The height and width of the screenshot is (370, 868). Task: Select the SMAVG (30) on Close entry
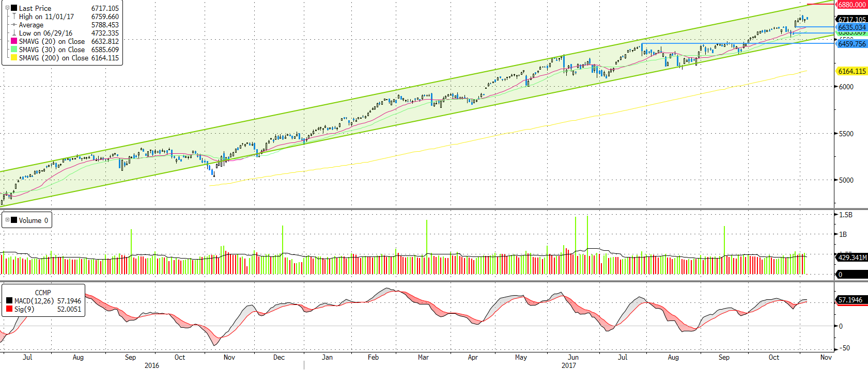52,50
